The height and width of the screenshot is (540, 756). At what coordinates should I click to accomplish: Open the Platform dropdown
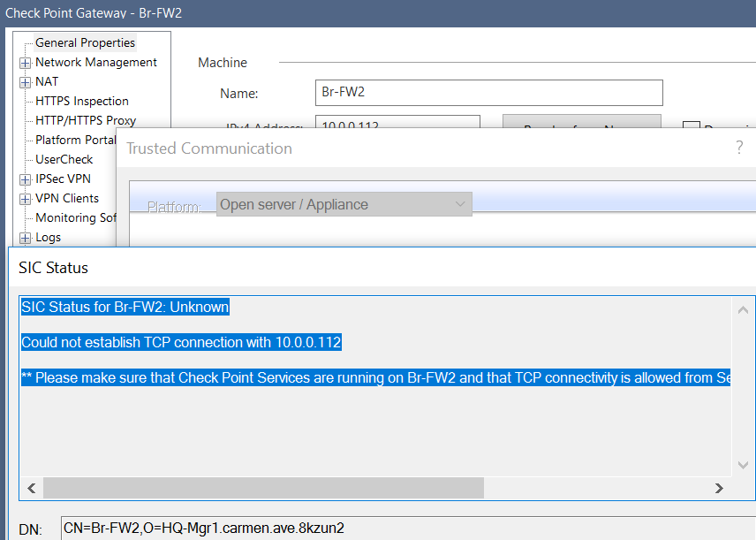[344, 204]
